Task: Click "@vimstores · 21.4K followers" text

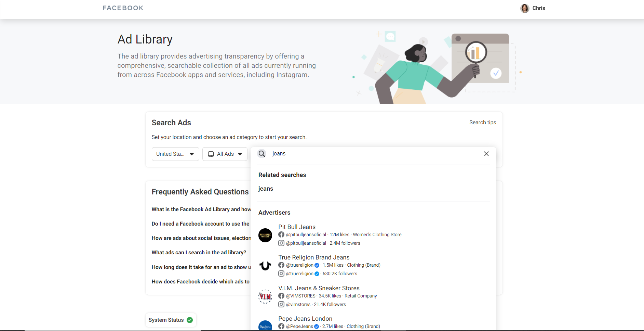Action: [x=316, y=304]
